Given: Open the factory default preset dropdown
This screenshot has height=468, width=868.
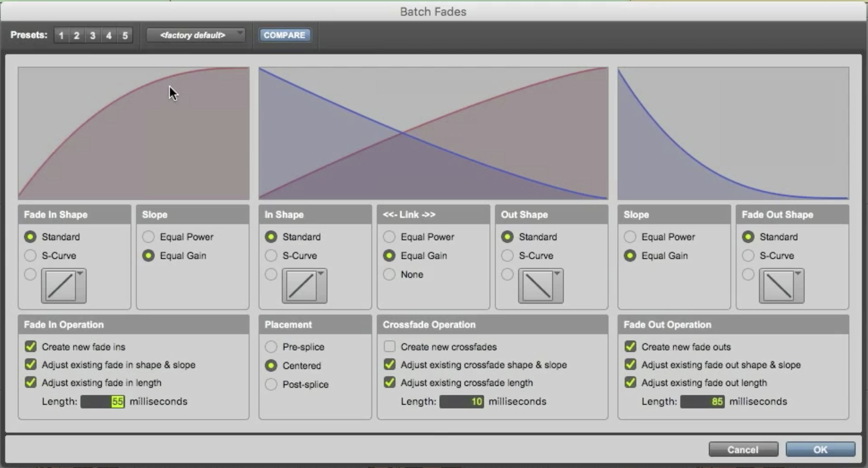Looking at the screenshot, I should 196,35.
